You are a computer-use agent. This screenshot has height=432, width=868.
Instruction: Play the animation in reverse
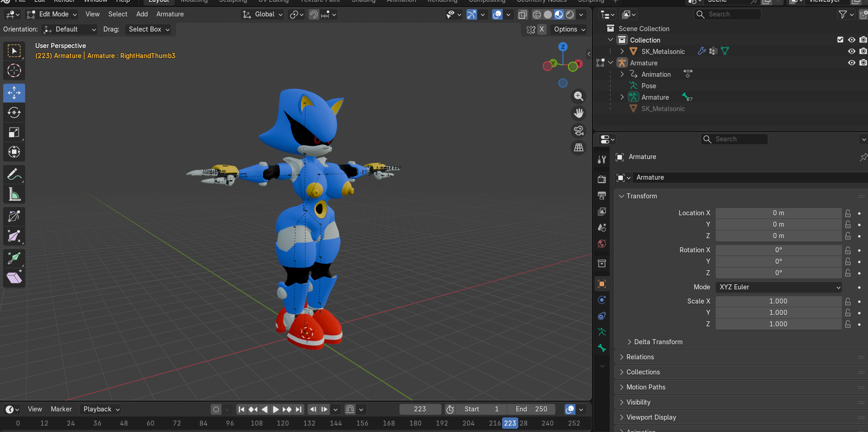(x=264, y=410)
